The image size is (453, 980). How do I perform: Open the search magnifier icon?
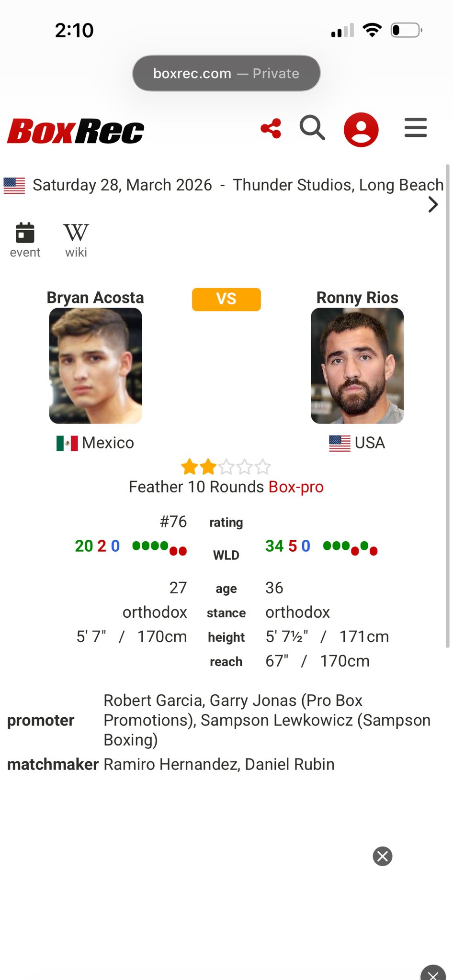coord(312,128)
